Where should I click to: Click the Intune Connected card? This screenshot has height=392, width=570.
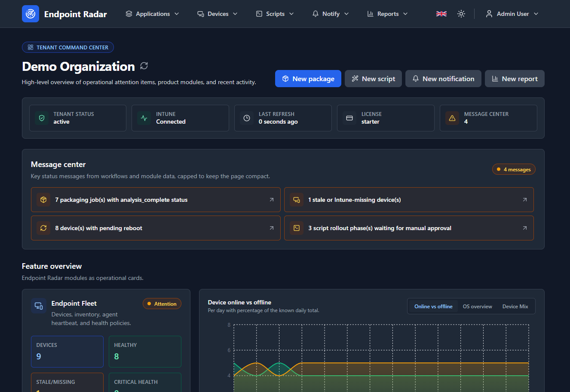tap(180, 118)
